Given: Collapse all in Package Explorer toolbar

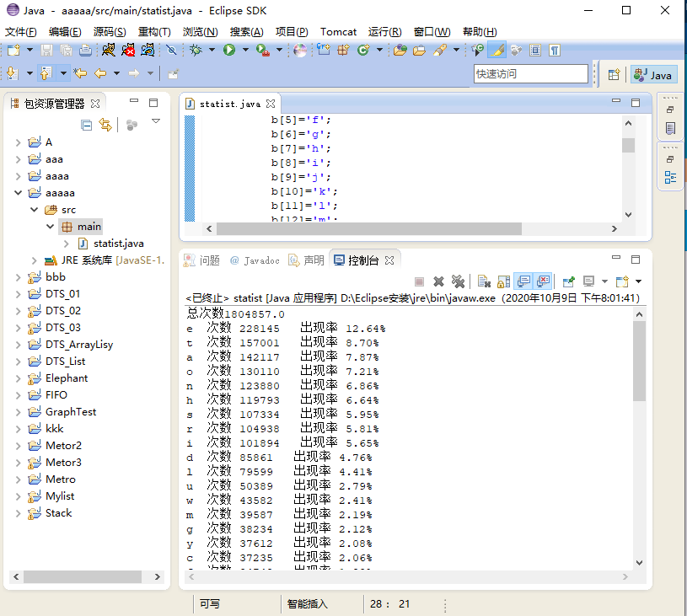Looking at the screenshot, I should [x=87, y=126].
